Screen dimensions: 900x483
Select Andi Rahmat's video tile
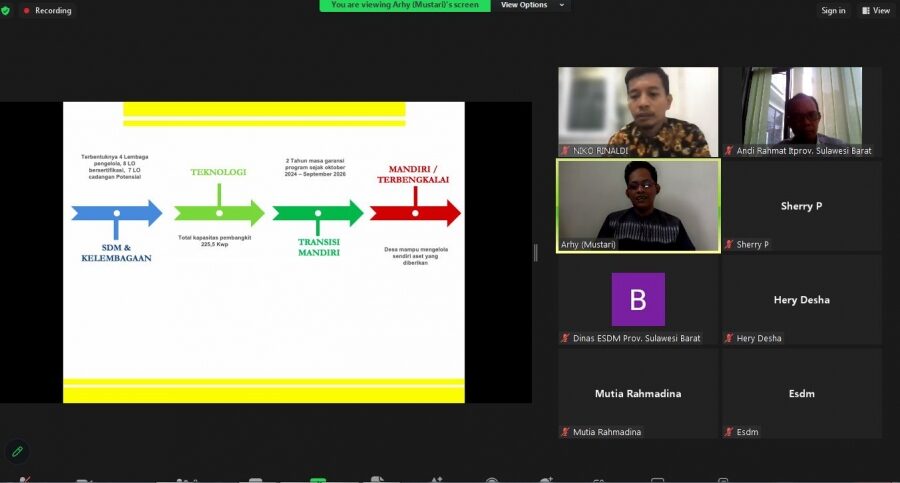pos(801,111)
